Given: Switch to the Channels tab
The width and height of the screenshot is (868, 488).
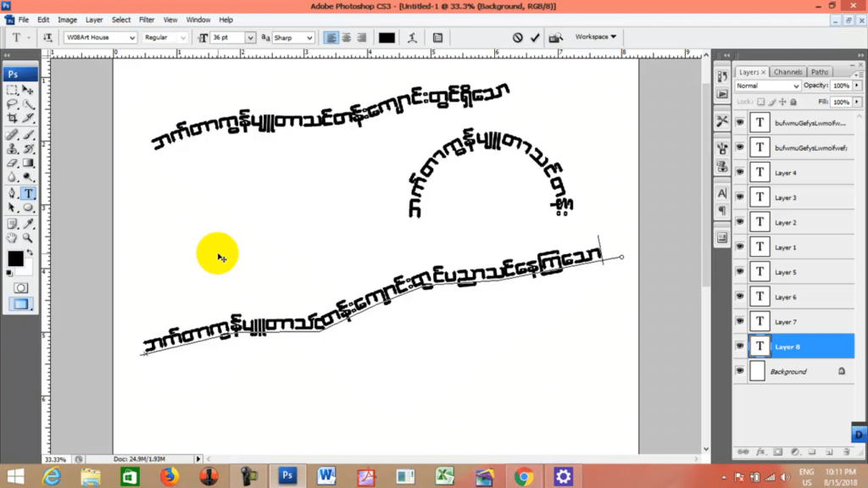Looking at the screenshot, I should pyautogui.click(x=787, y=72).
